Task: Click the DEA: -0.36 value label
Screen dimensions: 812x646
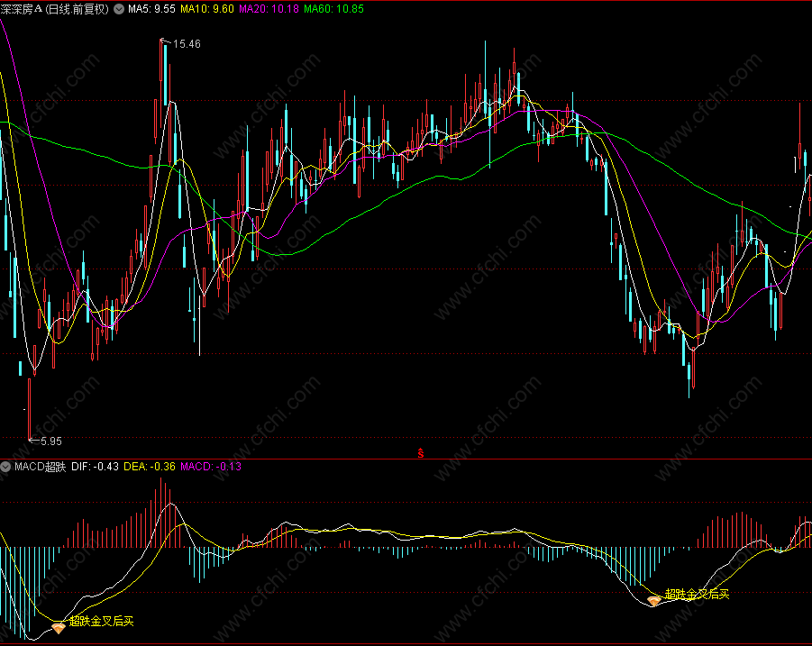Action: [x=150, y=467]
